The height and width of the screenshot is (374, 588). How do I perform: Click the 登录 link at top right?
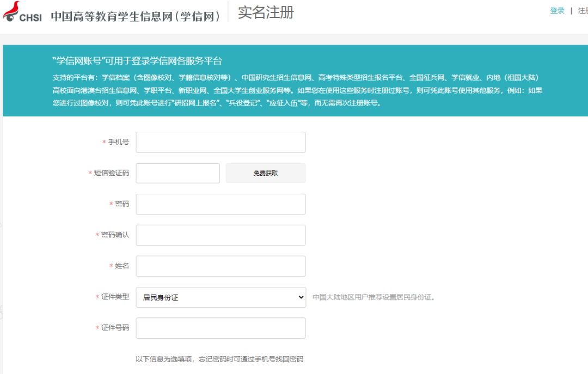556,10
